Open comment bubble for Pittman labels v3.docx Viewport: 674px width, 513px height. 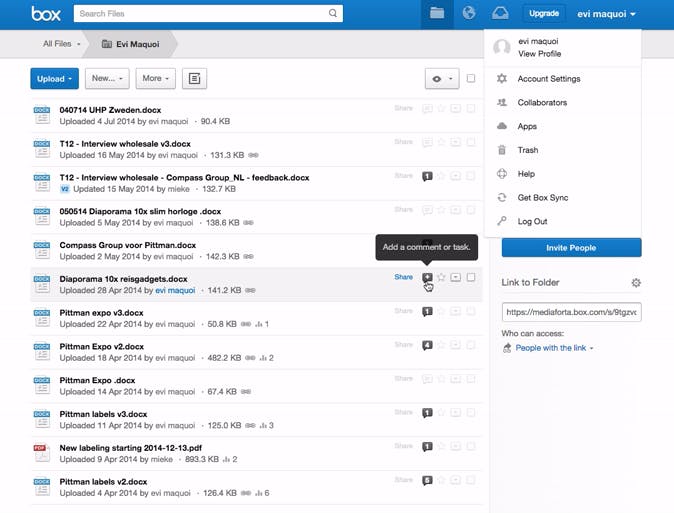(427, 413)
